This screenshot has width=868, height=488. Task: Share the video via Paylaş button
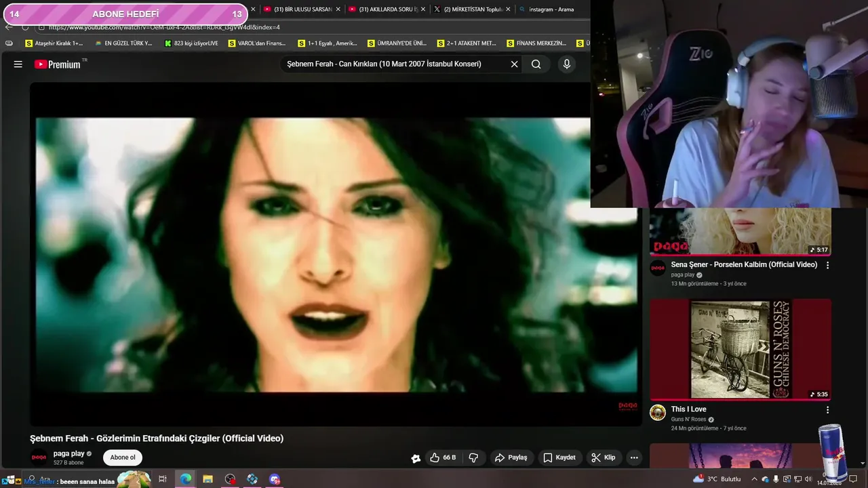tap(511, 457)
